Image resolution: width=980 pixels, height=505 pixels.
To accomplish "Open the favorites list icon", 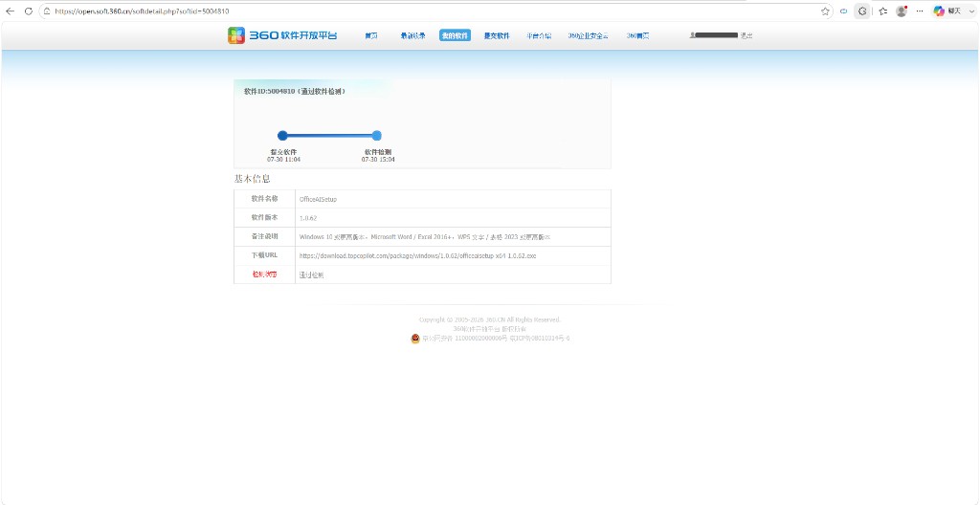I will point(882,11).
